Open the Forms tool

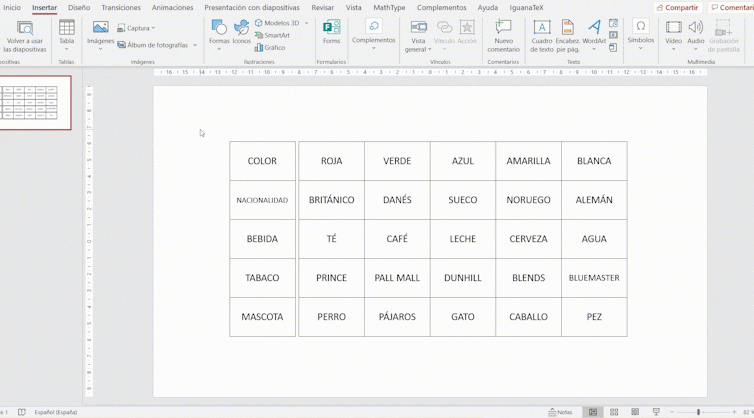(331, 32)
